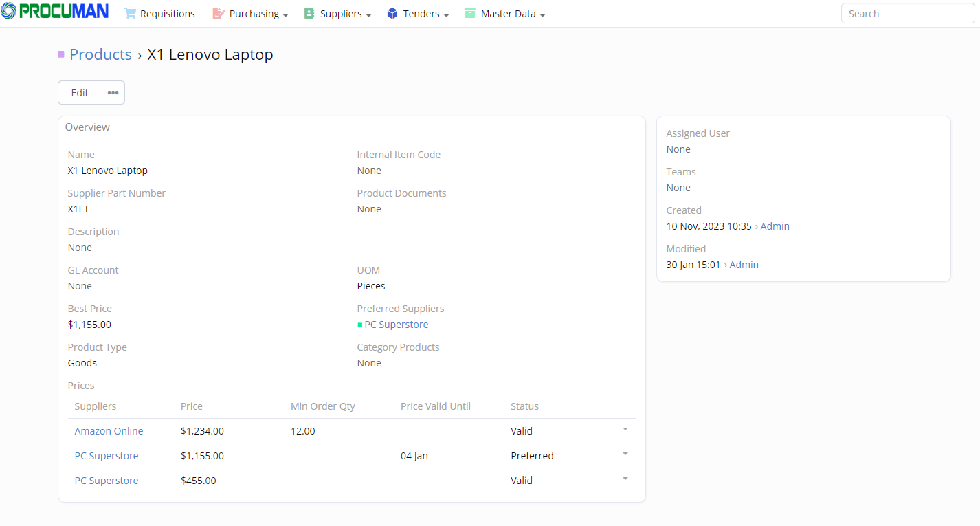Expand the Tenders menu
Image resolution: width=980 pixels, height=526 pixels.
[425, 14]
